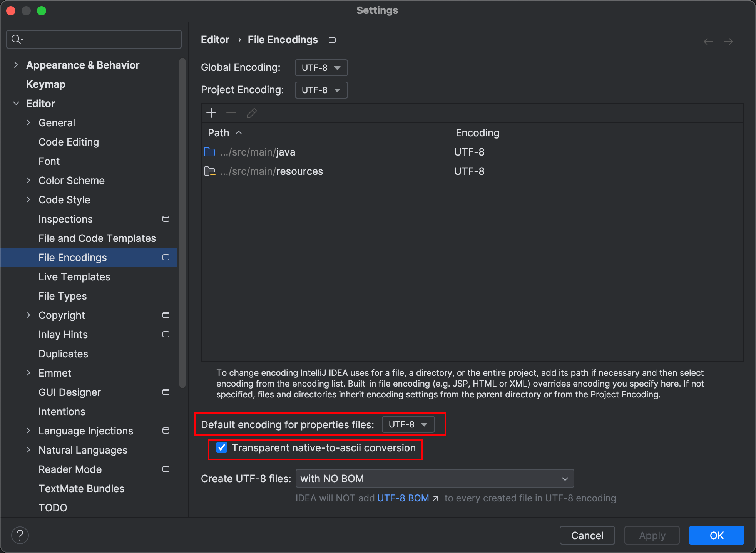Image resolution: width=756 pixels, height=553 pixels.
Task: Click the Add path plus icon
Action: point(211,113)
